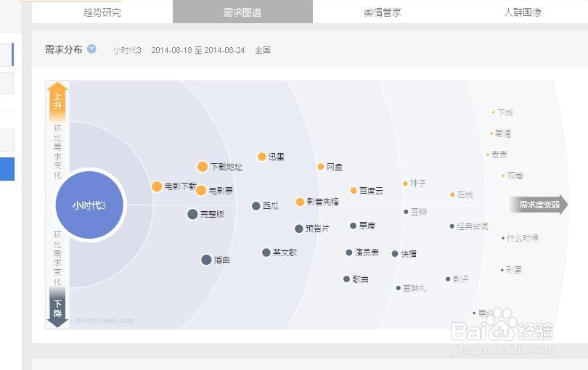Click the 什么时候 keyword label
Image resolution: width=588 pixels, height=370 pixels.
[523, 238]
